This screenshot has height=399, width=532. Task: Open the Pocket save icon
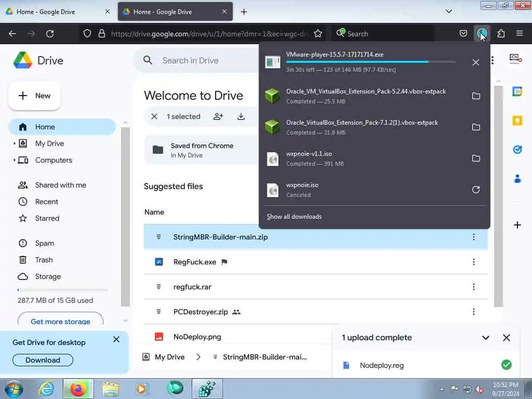463,34
